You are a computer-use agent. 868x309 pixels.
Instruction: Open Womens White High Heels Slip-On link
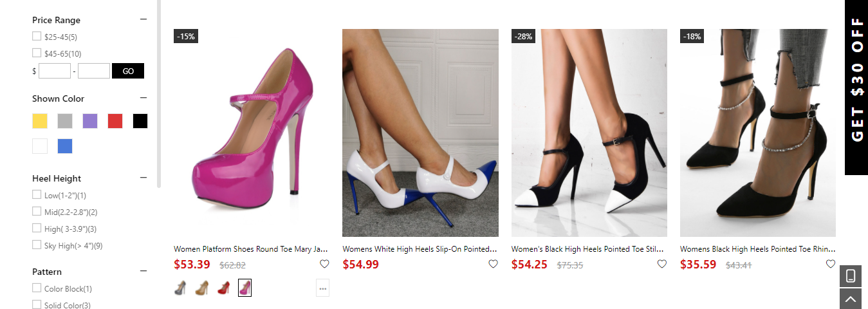(x=420, y=248)
